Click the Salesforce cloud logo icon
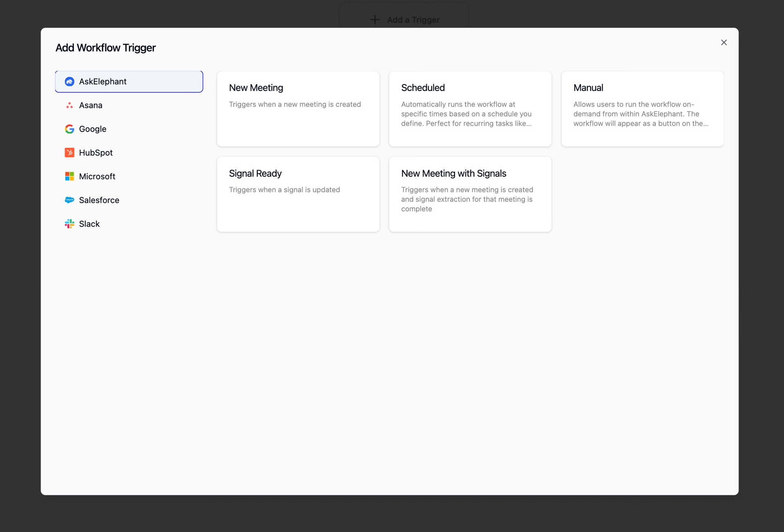 pyautogui.click(x=69, y=200)
